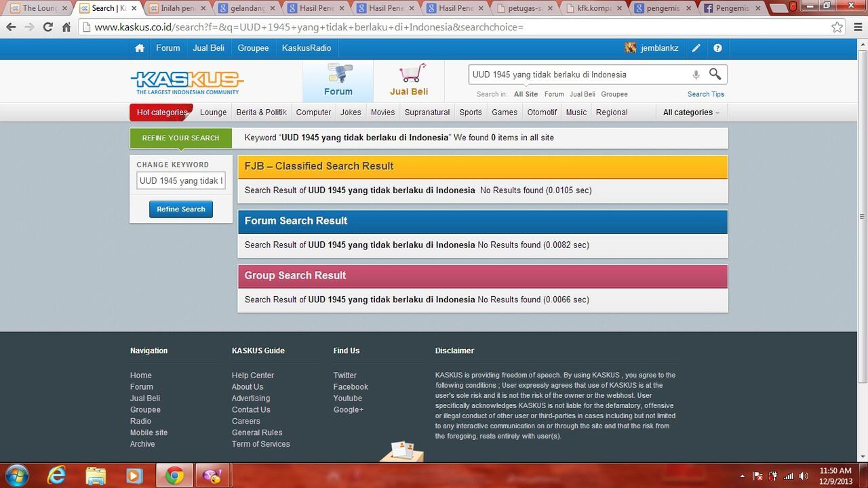Bookmark page with star icon
The height and width of the screenshot is (488, 868).
click(x=837, y=27)
